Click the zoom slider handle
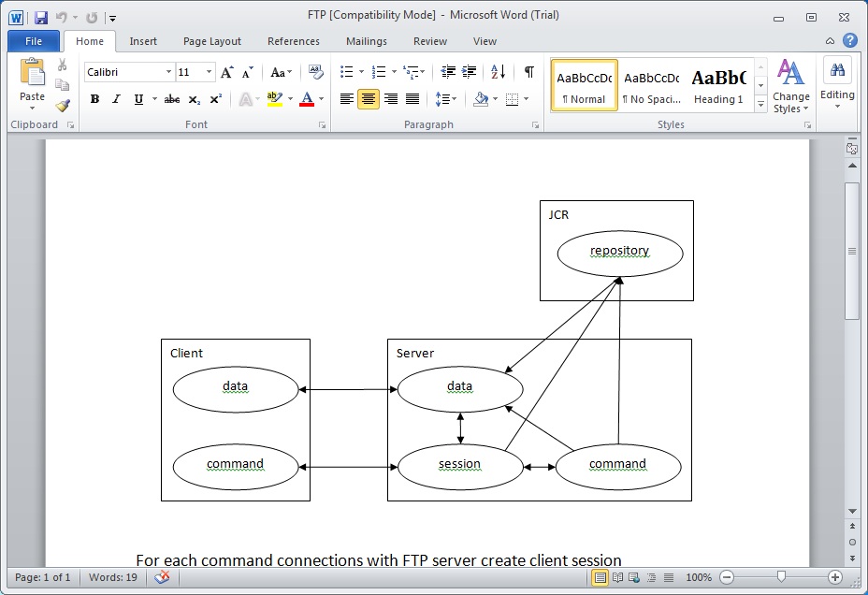The width and height of the screenshot is (868, 595). click(781, 577)
